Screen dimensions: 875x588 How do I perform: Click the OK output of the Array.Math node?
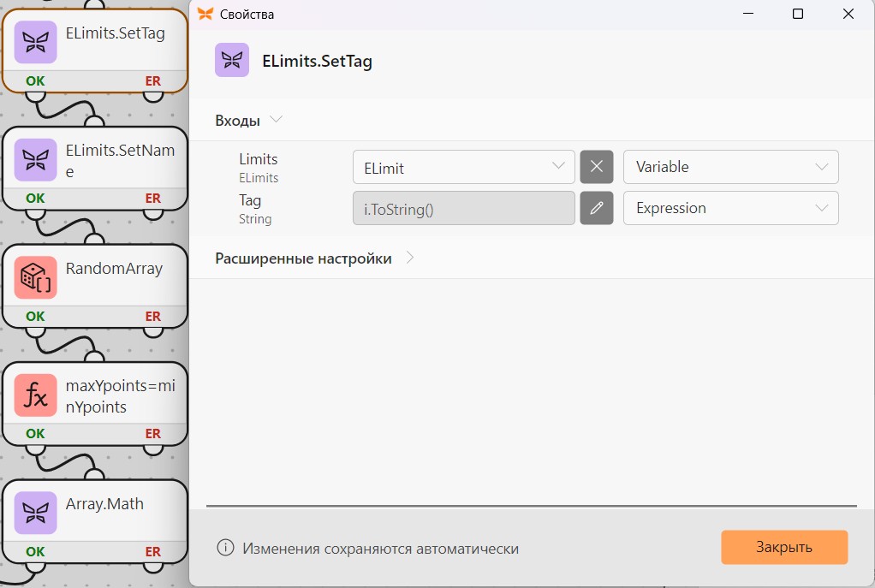(x=35, y=552)
